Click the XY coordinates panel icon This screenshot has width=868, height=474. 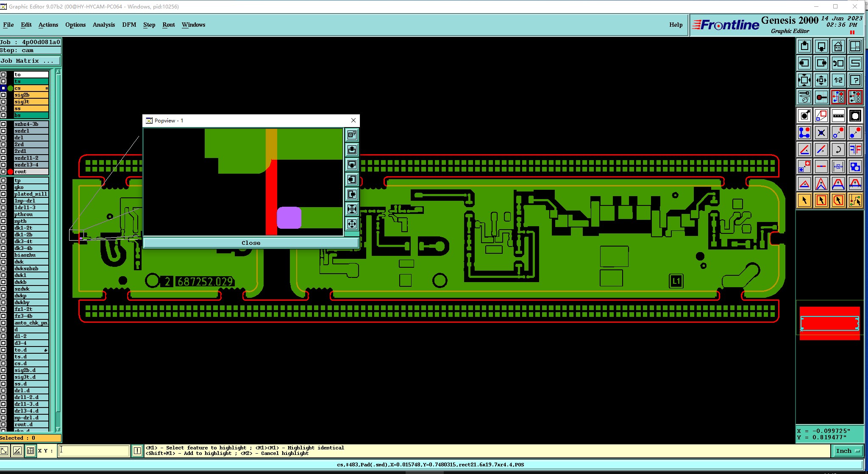(x=855, y=46)
